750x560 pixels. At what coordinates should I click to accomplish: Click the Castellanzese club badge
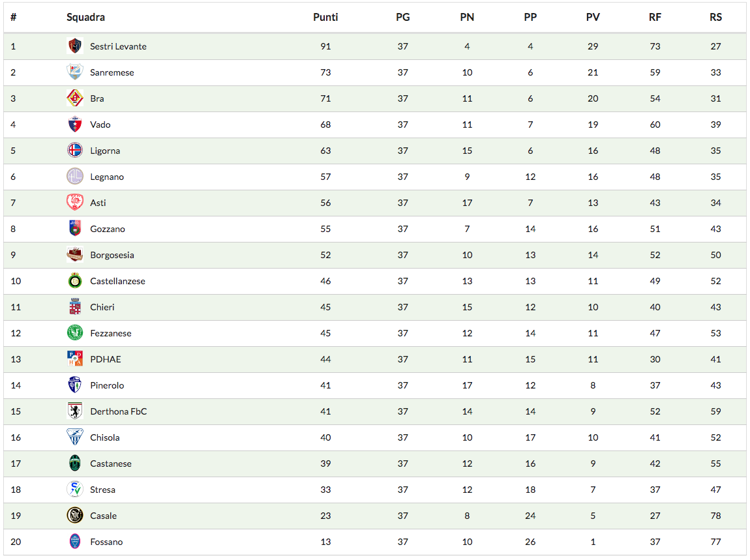pyautogui.click(x=75, y=281)
